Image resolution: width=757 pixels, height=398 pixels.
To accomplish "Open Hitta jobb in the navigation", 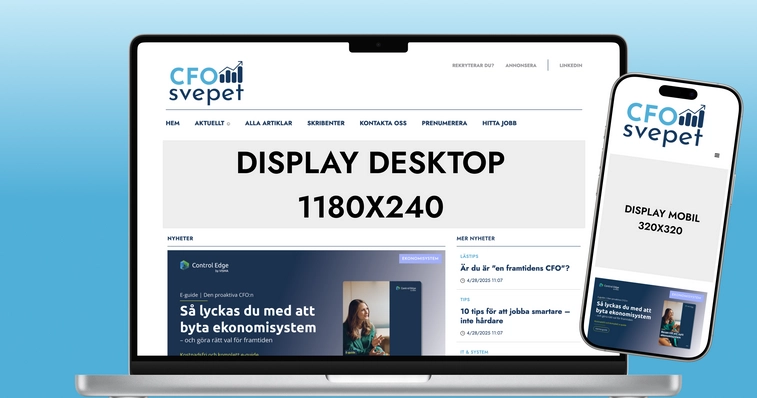I will tap(499, 123).
